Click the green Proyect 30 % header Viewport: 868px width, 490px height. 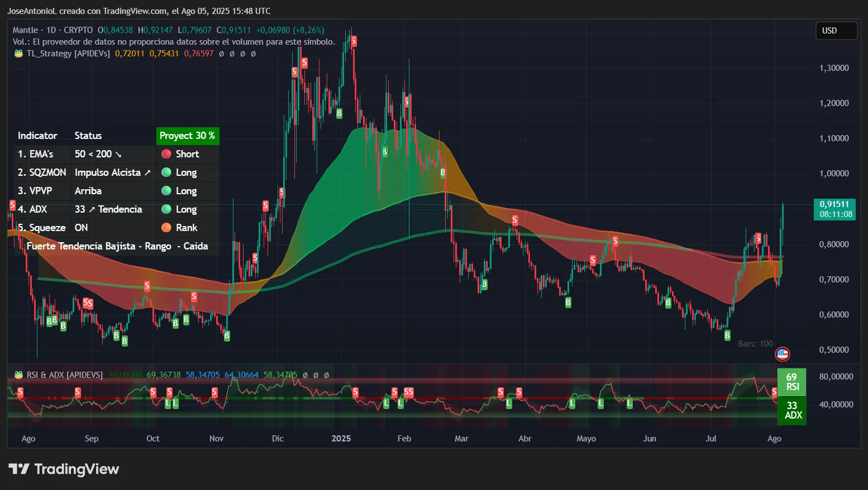pyautogui.click(x=188, y=136)
